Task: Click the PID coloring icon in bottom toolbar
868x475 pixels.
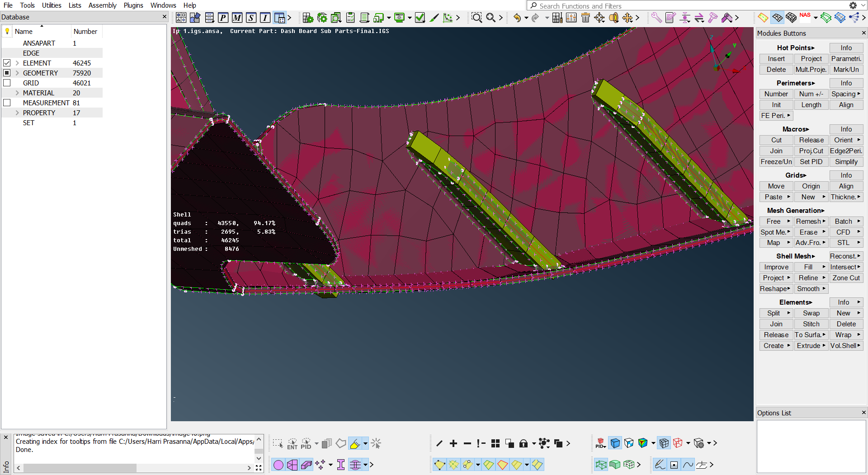Action: click(601, 443)
